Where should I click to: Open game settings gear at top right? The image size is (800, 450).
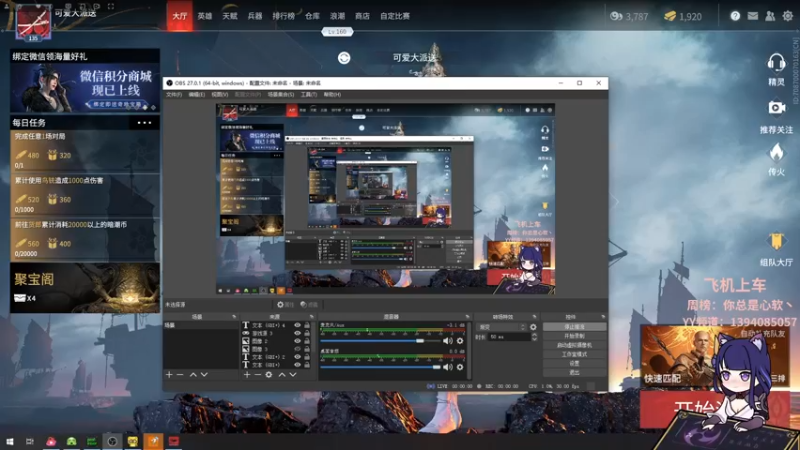788,16
